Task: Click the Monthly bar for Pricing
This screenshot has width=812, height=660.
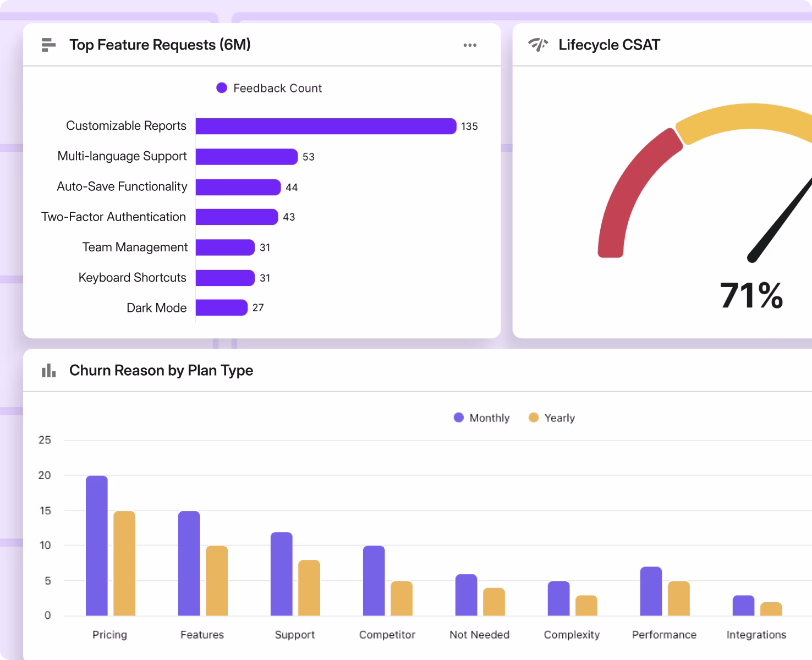Action: (97, 546)
